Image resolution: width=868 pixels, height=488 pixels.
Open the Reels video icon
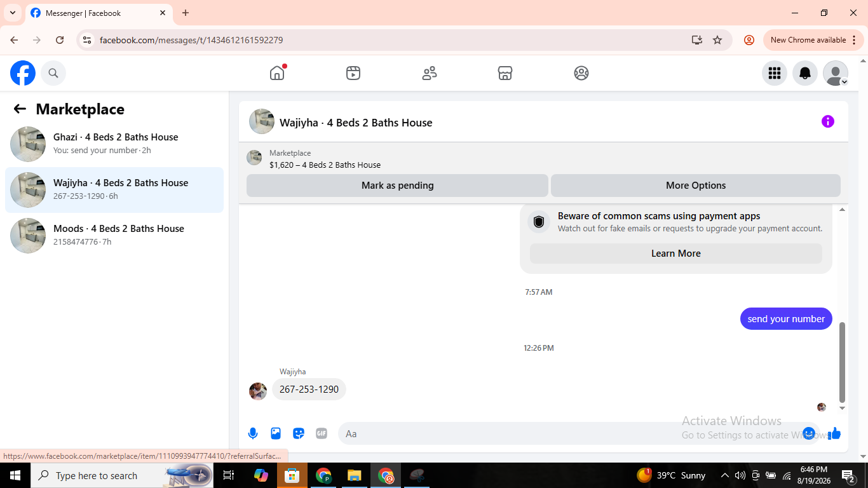pyautogui.click(x=353, y=73)
